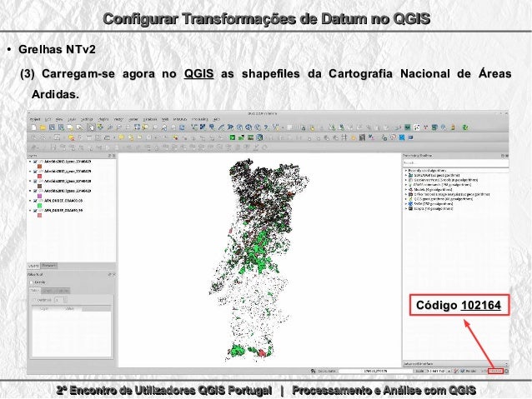Click the New Project icon in QGIS toolbar

[33, 127]
